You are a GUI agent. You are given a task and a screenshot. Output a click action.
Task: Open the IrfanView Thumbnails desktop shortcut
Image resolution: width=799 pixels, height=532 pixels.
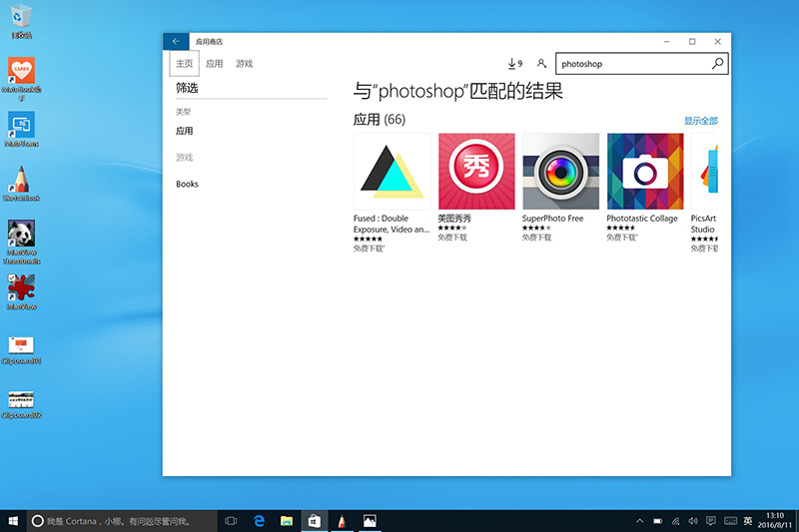(x=21, y=243)
